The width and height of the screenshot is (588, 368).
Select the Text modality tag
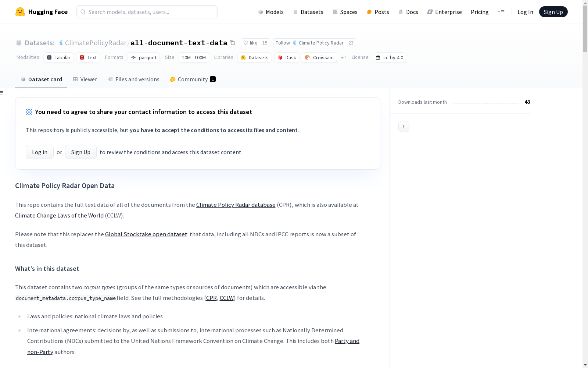88,57
